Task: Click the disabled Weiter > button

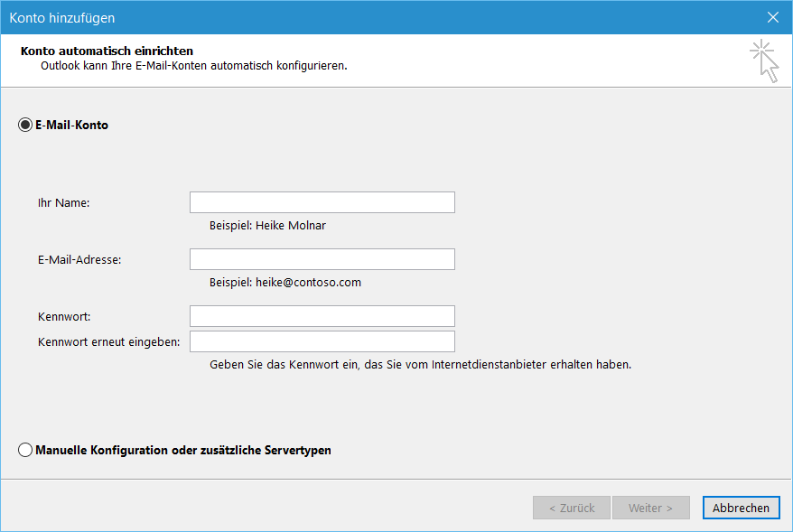Action: tap(651, 508)
